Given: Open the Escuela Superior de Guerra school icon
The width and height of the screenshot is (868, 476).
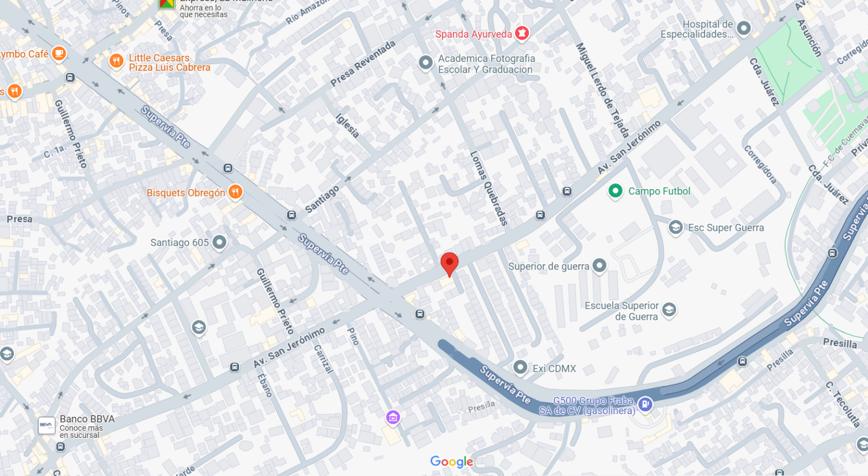Looking at the screenshot, I should tap(669, 310).
